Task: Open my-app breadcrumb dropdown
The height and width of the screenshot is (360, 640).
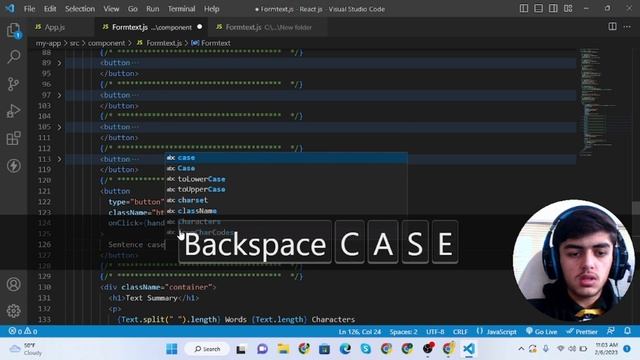Action: pyautogui.click(x=48, y=43)
